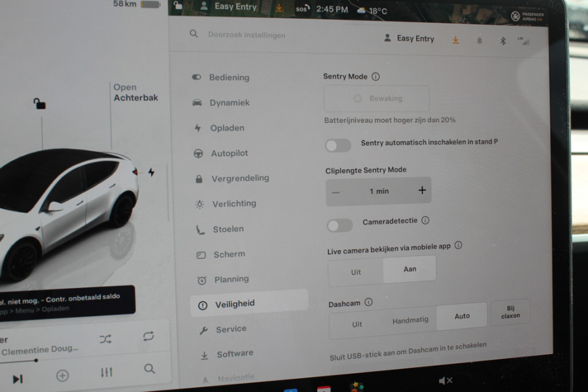This screenshot has height=392, width=588.
Task: Tap the repeat icon in the media player
Action: [149, 336]
